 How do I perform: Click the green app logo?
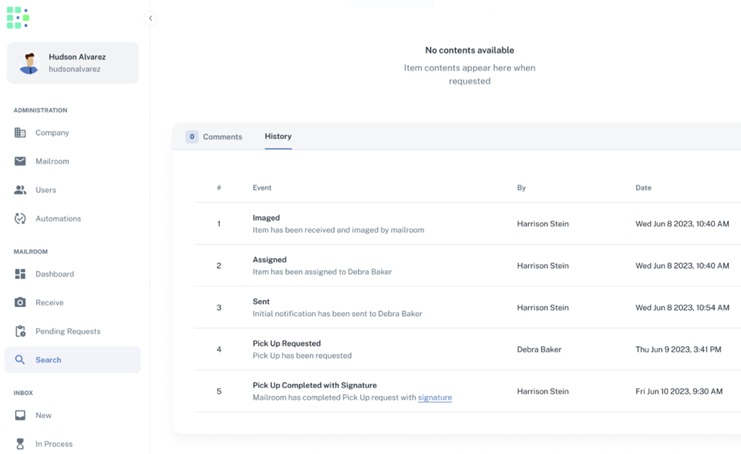[x=18, y=18]
